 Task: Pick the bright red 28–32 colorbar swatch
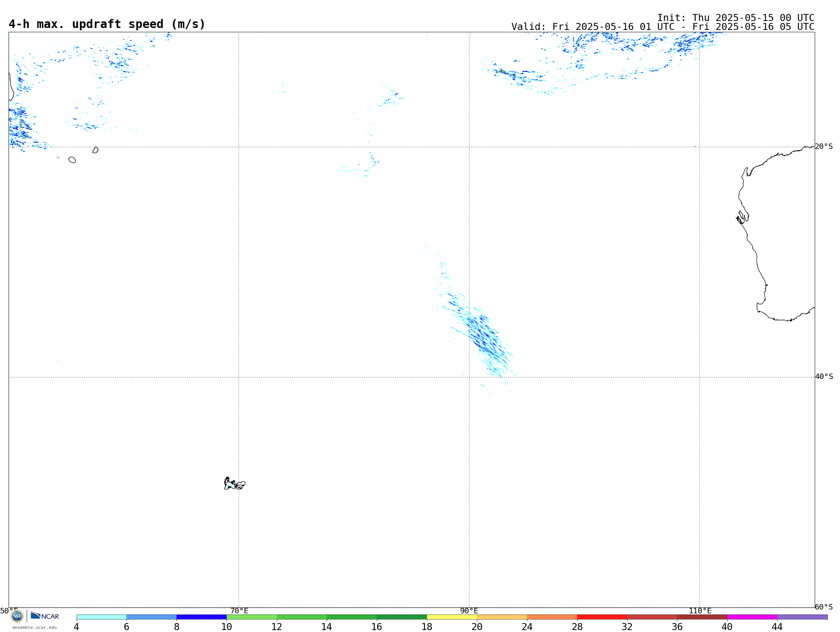tap(602, 617)
